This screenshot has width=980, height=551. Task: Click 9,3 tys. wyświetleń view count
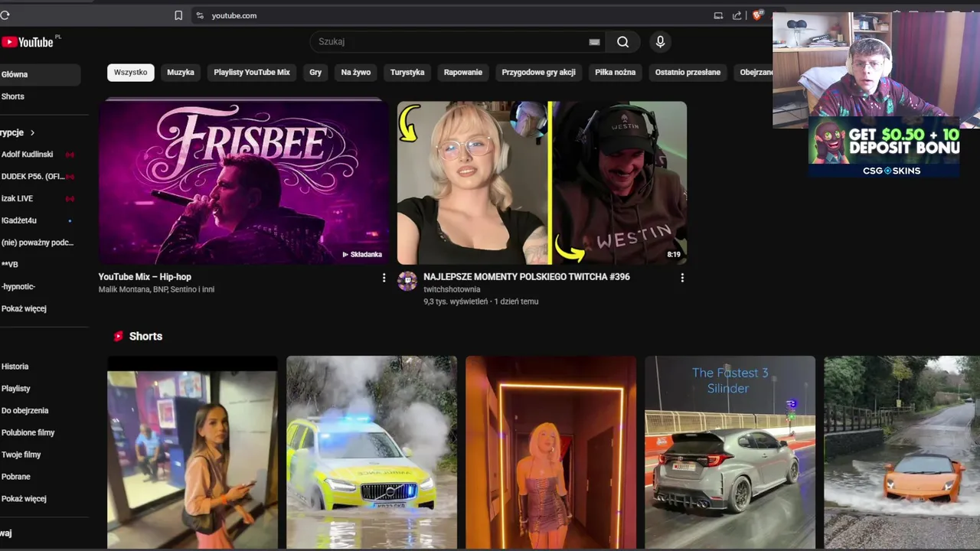pyautogui.click(x=456, y=302)
